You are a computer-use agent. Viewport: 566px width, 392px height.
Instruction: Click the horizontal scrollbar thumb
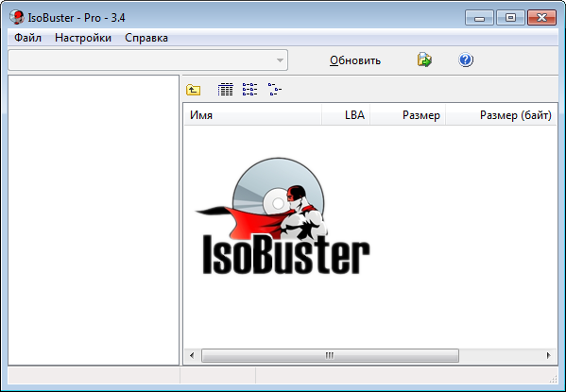[x=330, y=355]
